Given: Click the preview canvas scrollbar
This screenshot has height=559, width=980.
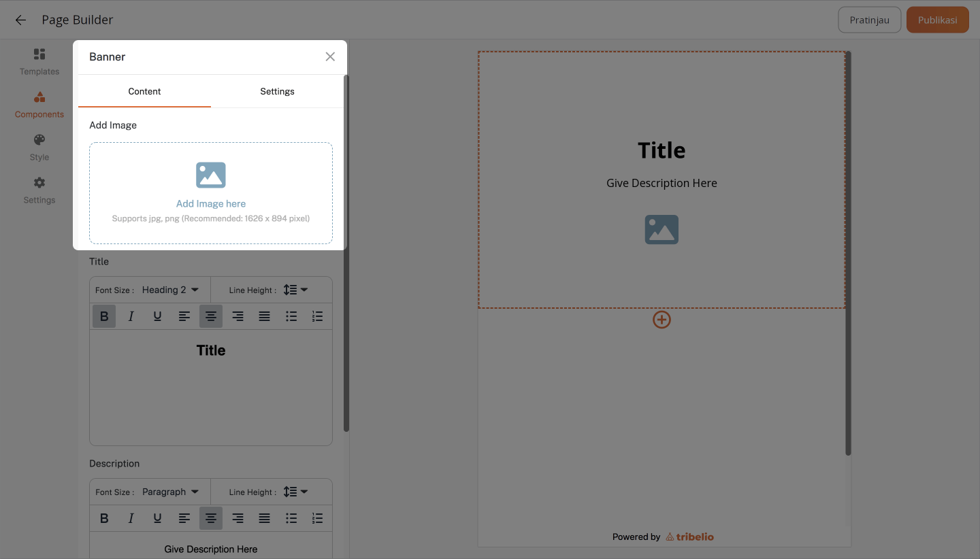Looking at the screenshot, I should pos(848,253).
